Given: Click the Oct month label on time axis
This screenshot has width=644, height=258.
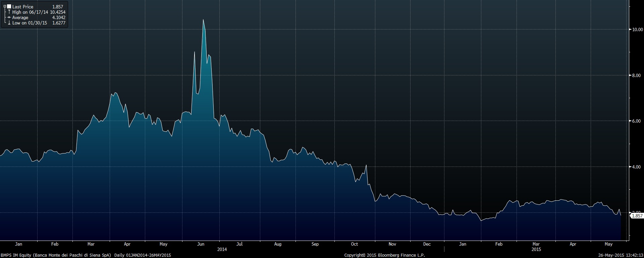Looking at the screenshot, I should point(354,244).
